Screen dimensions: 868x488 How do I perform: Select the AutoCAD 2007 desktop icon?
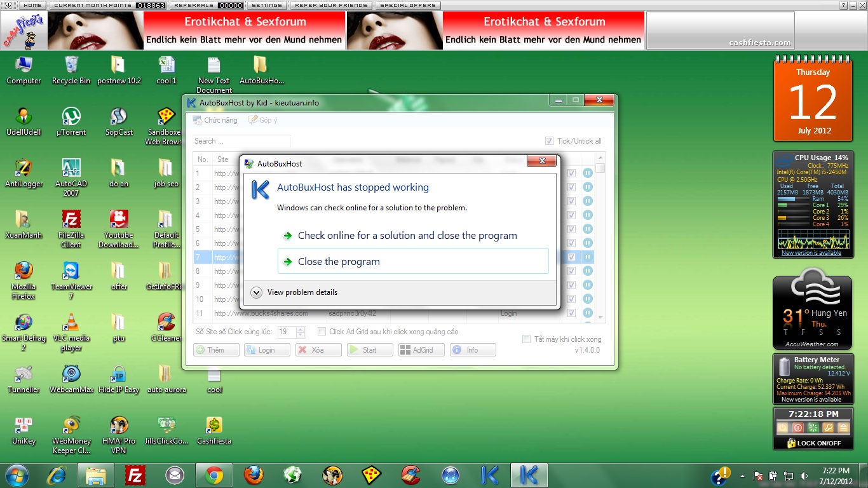click(x=71, y=177)
